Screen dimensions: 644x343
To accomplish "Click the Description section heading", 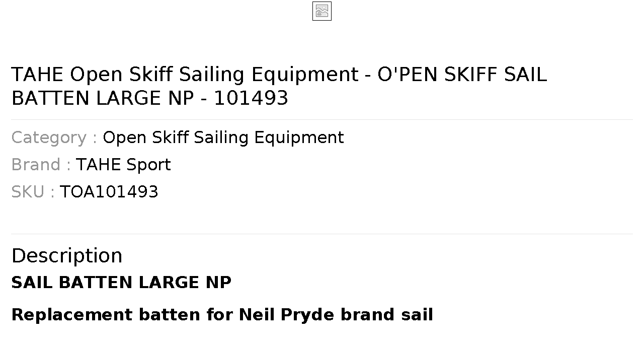I will (x=67, y=255).
